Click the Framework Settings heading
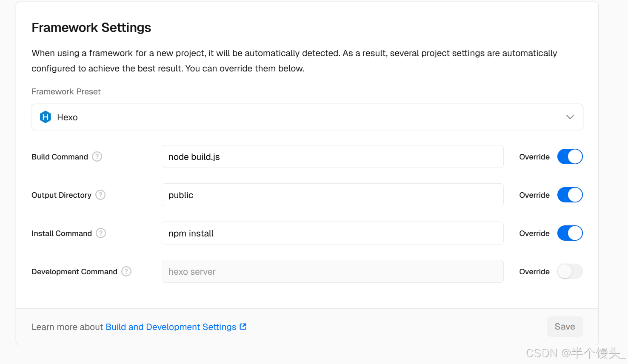 point(91,28)
